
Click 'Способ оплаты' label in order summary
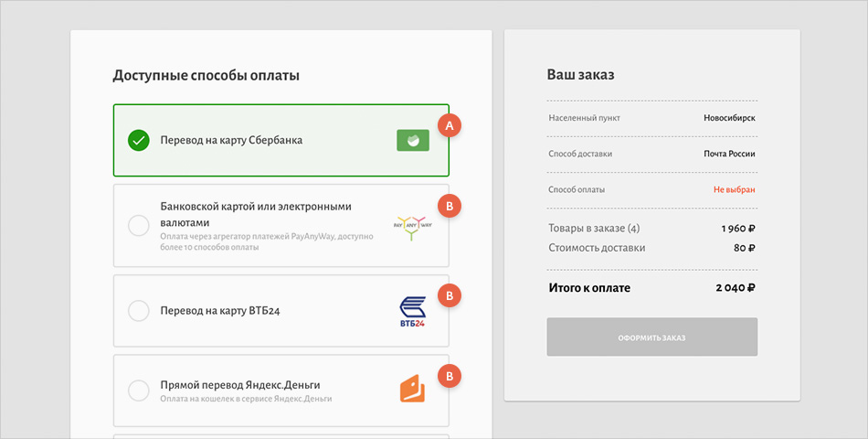(577, 189)
